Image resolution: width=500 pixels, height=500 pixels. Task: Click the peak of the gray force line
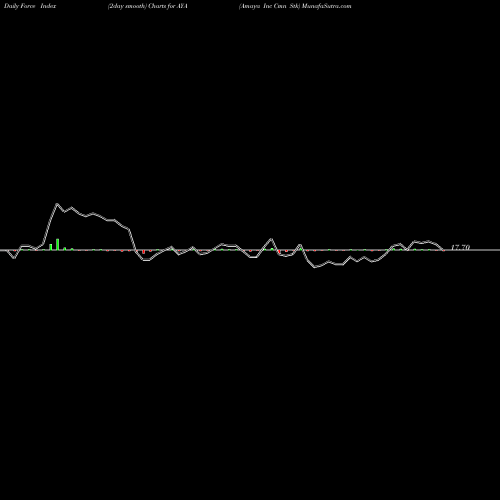point(57,204)
